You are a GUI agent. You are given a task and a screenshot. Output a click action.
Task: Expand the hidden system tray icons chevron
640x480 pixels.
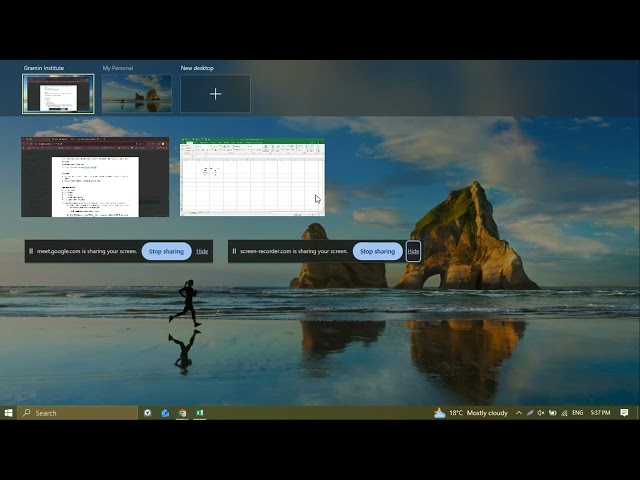519,413
